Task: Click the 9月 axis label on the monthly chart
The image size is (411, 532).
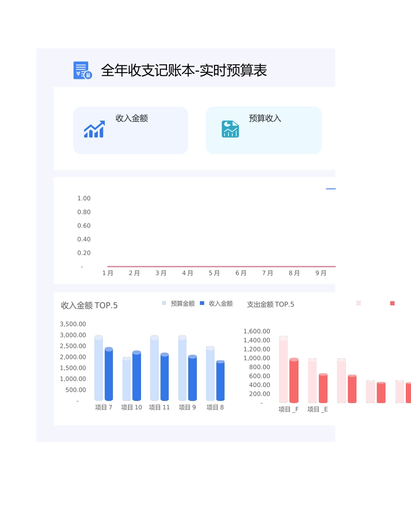Action: point(321,273)
